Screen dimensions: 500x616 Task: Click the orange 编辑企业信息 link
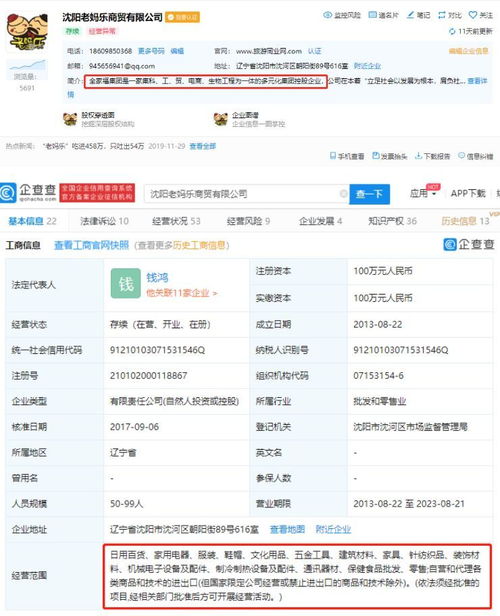pos(469,51)
